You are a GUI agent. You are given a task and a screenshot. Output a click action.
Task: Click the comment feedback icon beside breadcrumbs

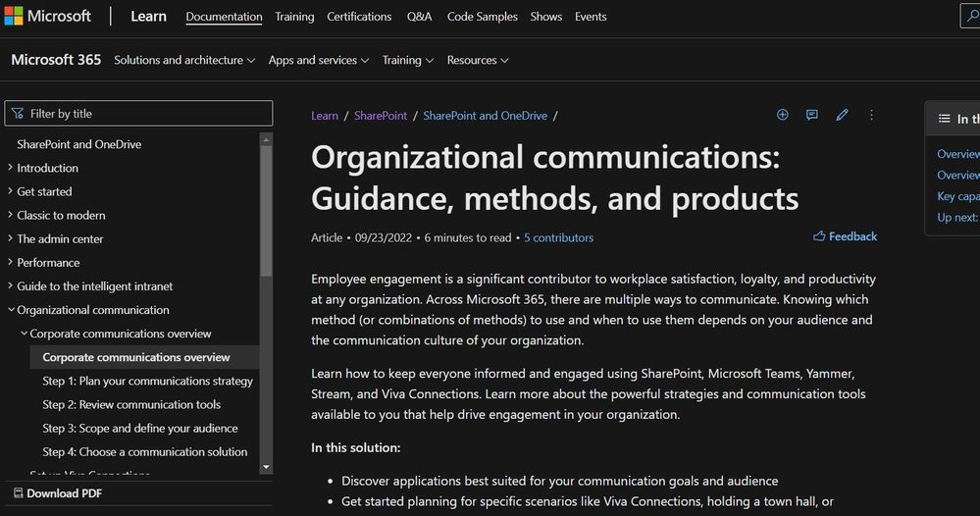point(812,115)
